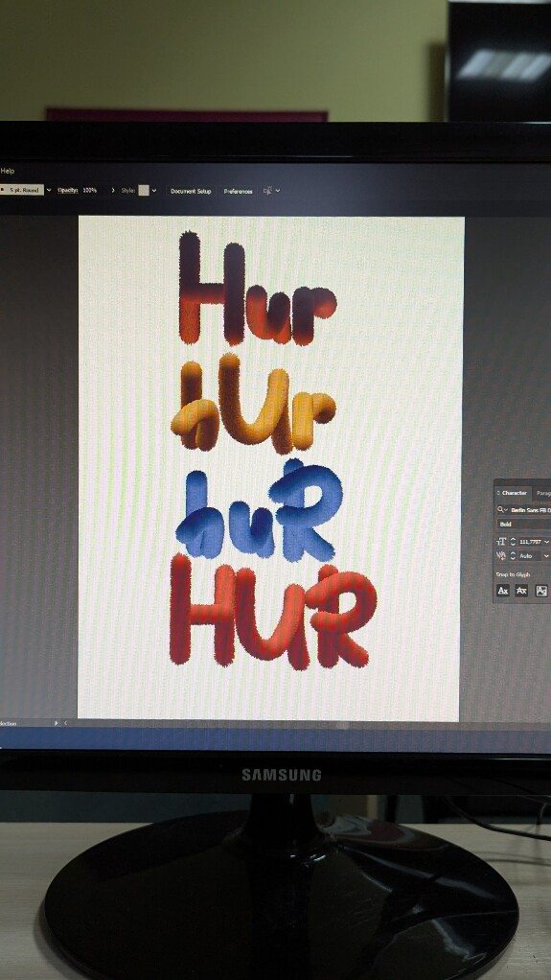This screenshot has height=980, width=551.
Task: Click the Bold font style field
Action: point(523,525)
